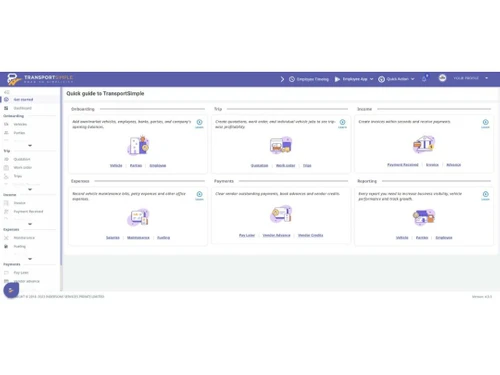Screen dimensions: 500x375
Task: Click the Payments card illustration
Action: point(281,214)
